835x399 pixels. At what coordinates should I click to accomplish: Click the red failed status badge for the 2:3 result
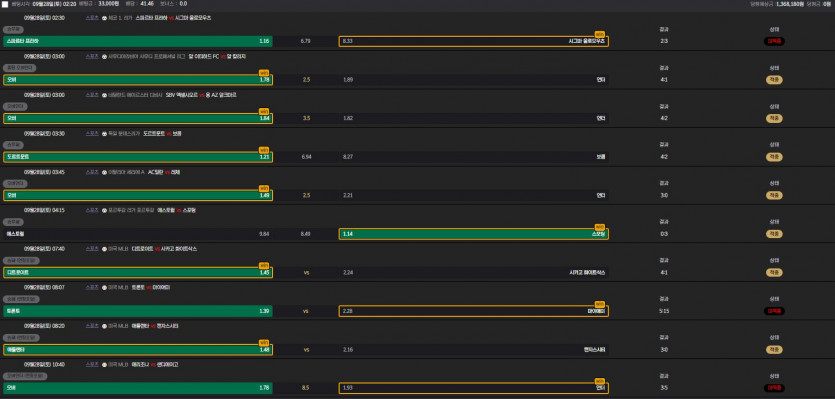774,41
